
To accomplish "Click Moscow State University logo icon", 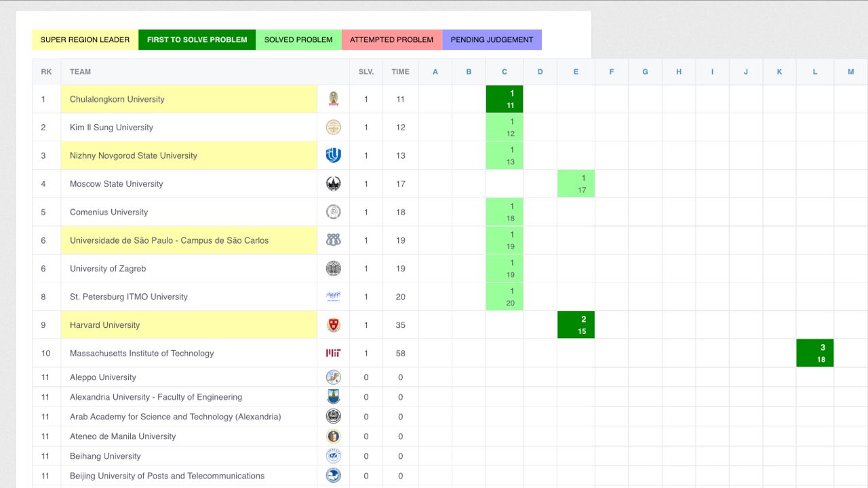I will (333, 184).
